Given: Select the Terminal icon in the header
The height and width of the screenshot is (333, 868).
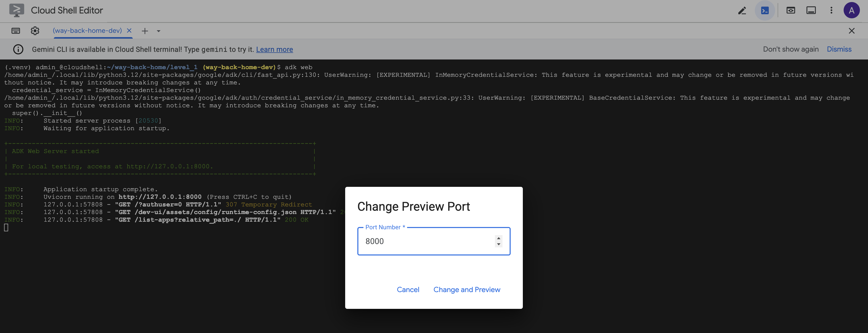Looking at the screenshot, I should (765, 10).
